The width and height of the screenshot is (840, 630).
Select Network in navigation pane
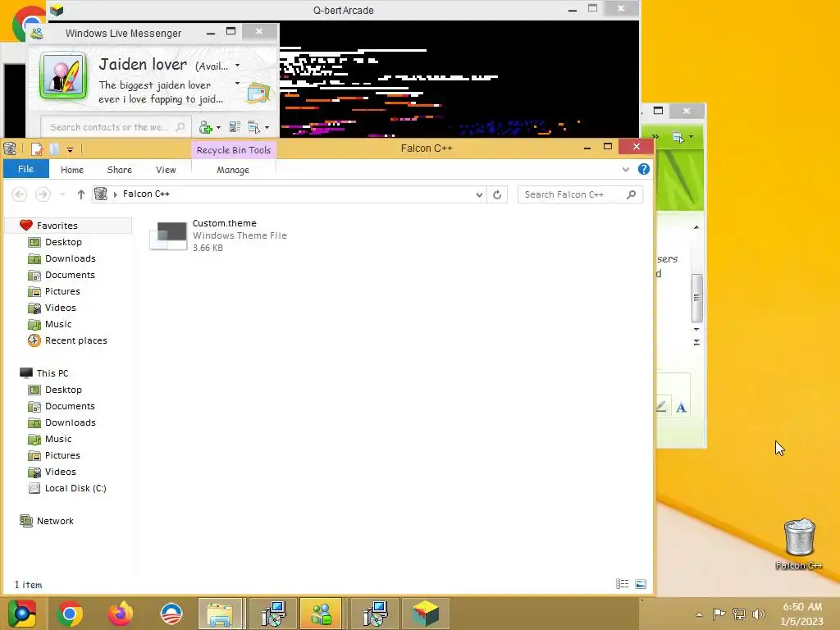(55, 521)
